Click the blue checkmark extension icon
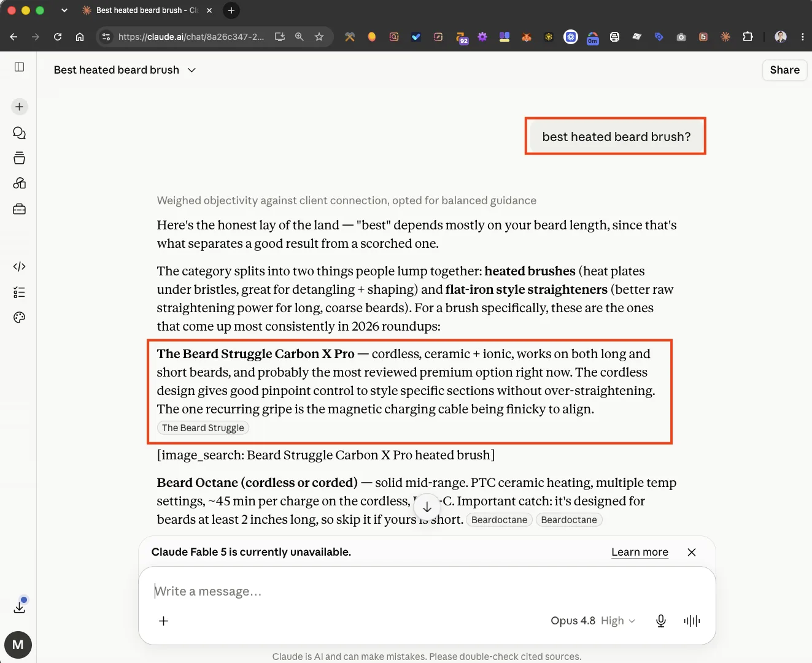This screenshot has height=663, width=812. [416, 37]
